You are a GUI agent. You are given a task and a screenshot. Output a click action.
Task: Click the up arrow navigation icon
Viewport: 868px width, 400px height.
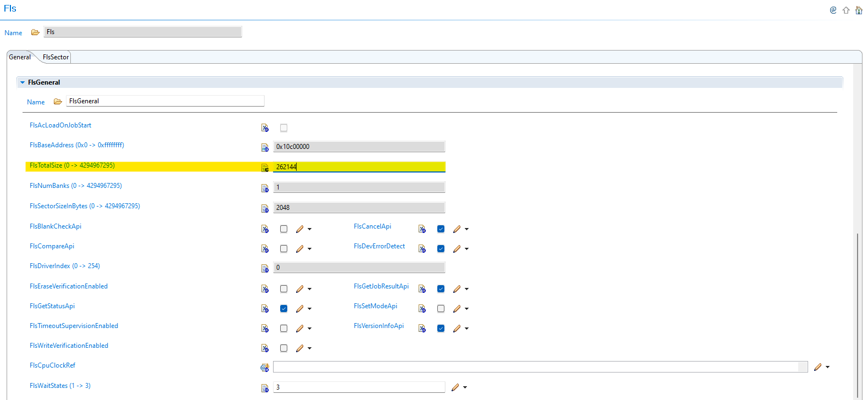(x=846, y=10)
